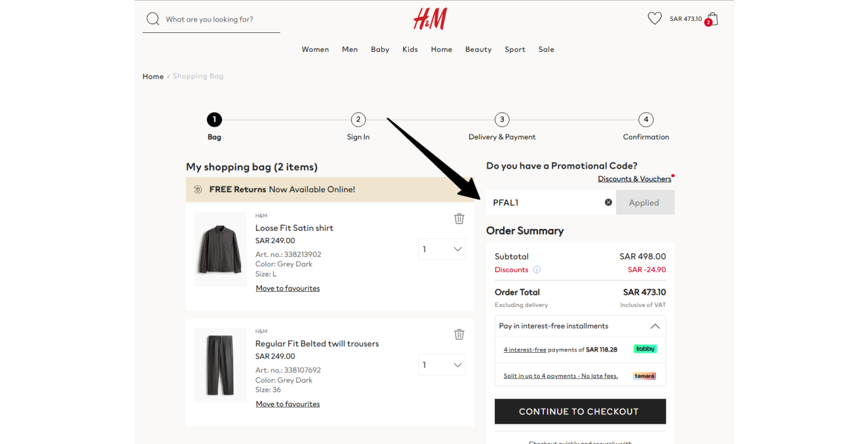
Task: Move Belted twill trousers to favourites
Action: [287, 404]
